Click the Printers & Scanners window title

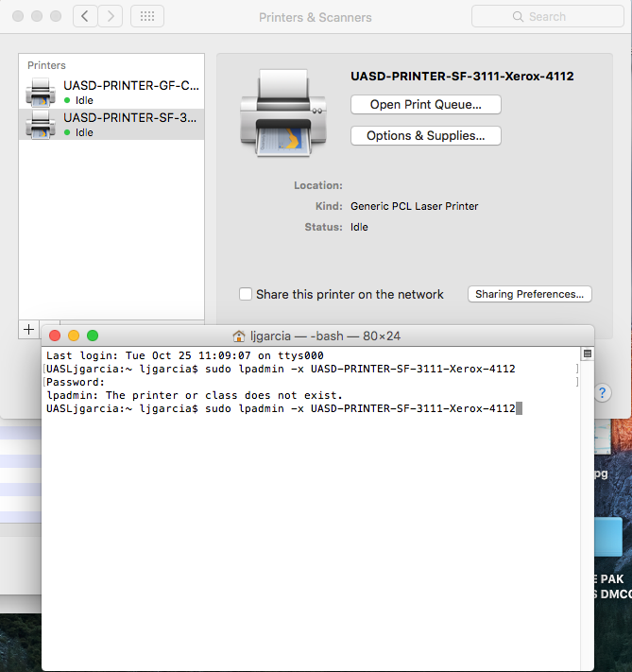[316, 17]
